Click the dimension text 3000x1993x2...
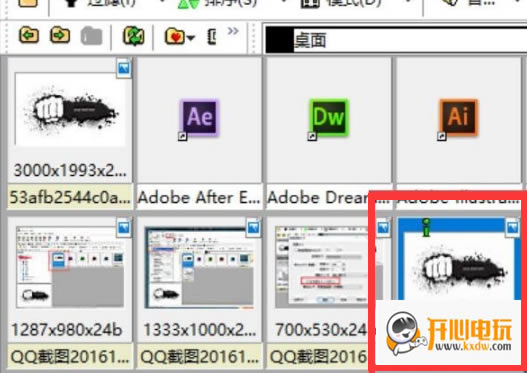 (70, 170)
